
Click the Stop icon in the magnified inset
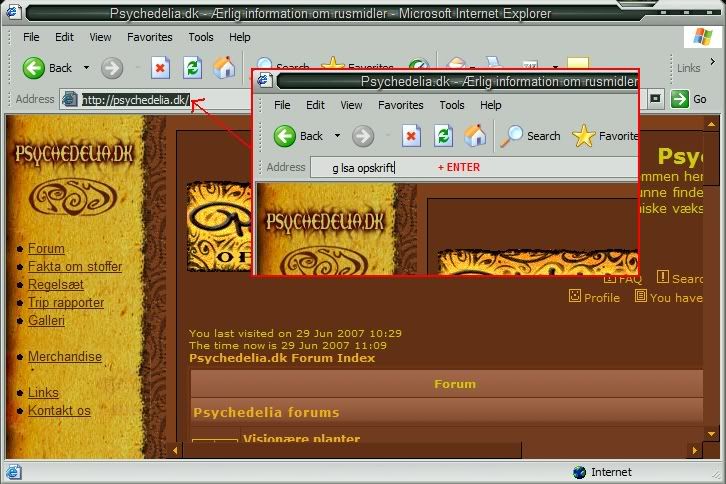(411, 136)
